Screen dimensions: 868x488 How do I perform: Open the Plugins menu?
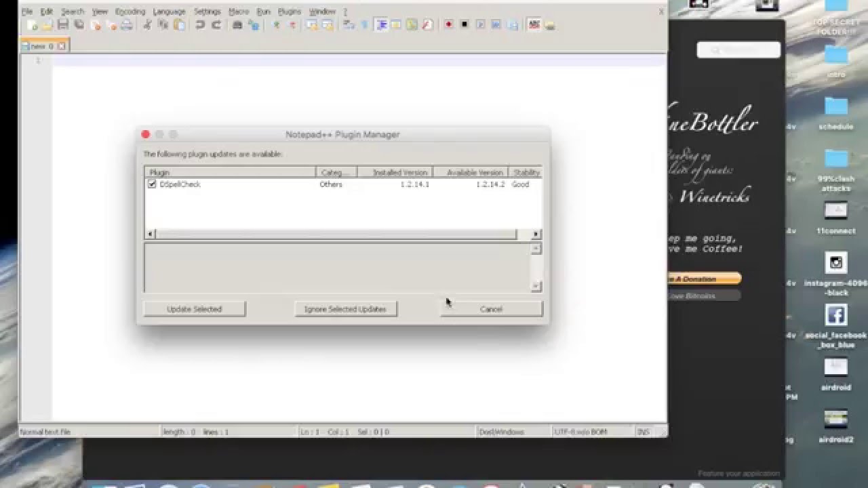[290, 12]
